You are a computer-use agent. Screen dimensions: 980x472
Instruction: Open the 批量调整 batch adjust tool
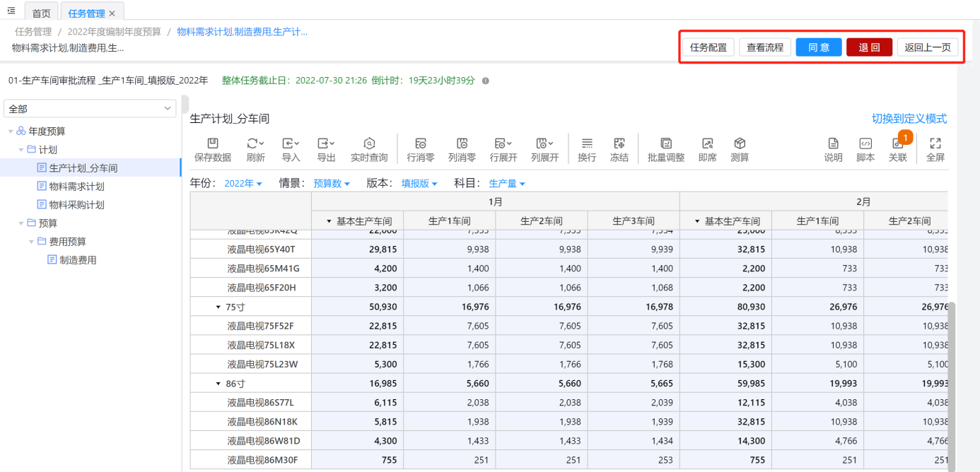[x=665, y=150]
